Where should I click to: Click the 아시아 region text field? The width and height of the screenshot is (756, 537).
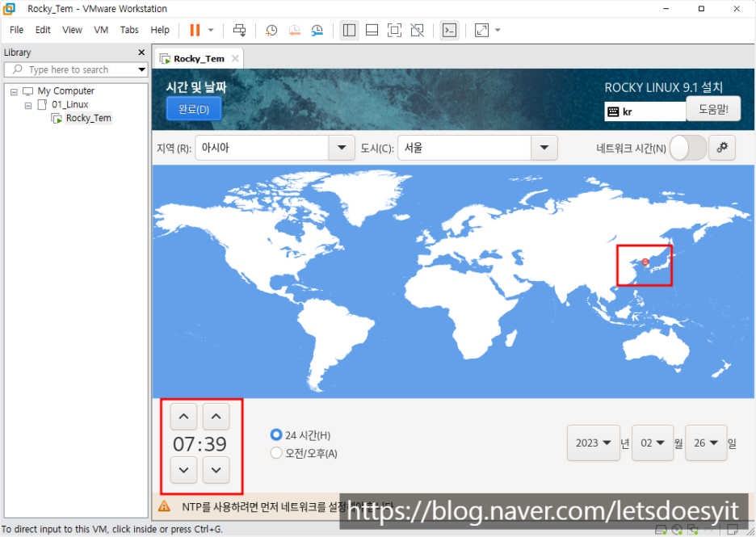[262, 148]
